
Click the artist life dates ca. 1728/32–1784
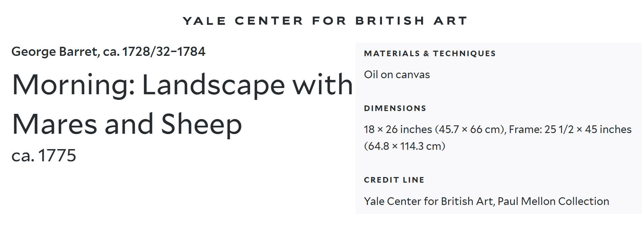pyautogui.click(x=154, y=52)
